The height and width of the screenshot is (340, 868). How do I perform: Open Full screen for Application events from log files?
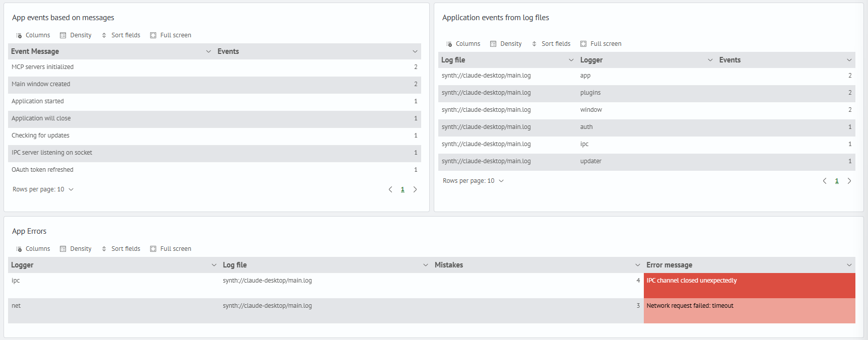(601, 44)
